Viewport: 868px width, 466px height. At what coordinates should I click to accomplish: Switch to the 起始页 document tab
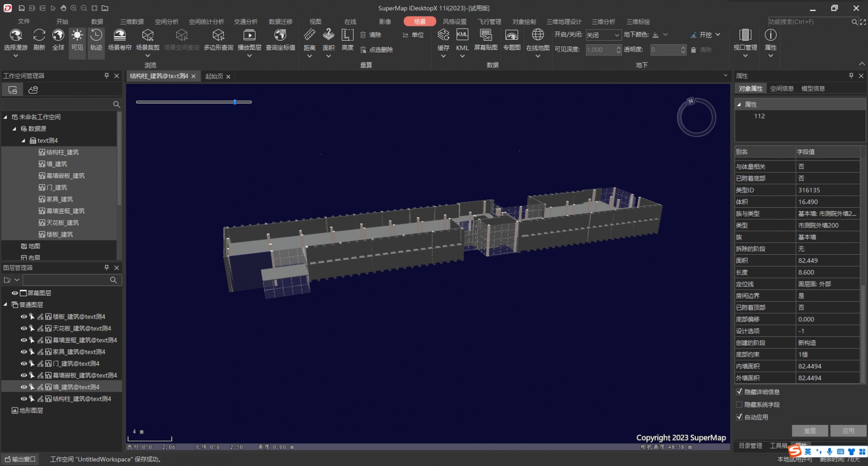214,76
